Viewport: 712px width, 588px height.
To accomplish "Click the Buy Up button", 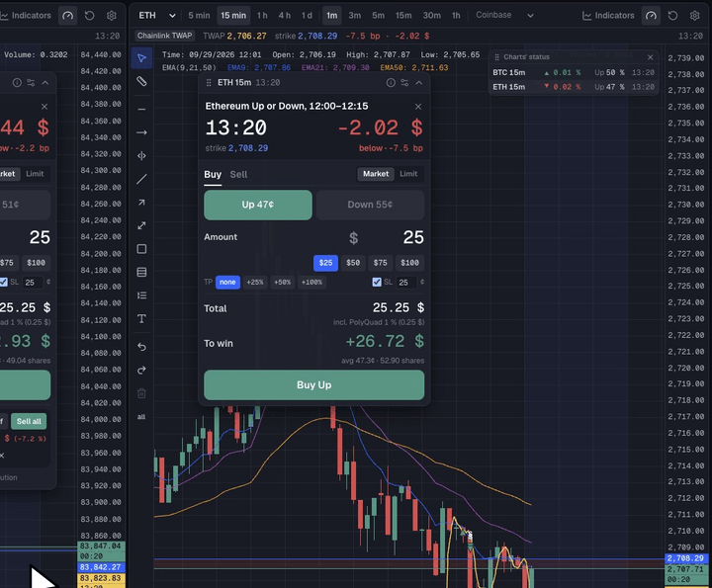I will coord(314,384).
